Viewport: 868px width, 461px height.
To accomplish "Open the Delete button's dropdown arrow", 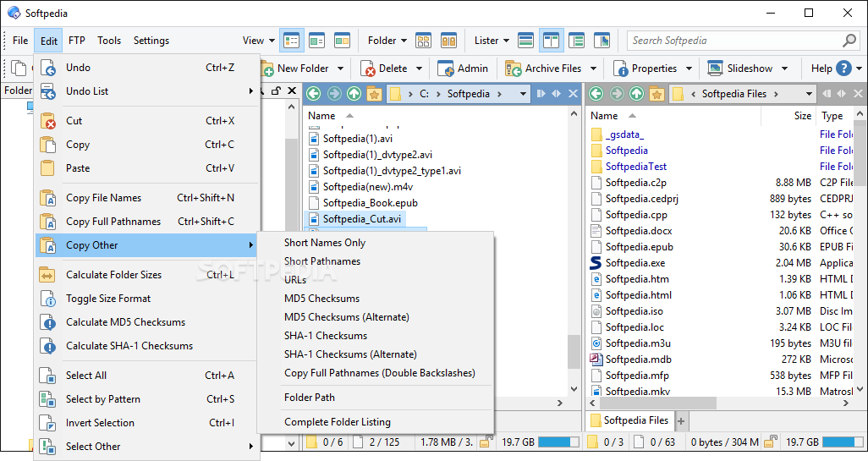I will click(419, 69).
